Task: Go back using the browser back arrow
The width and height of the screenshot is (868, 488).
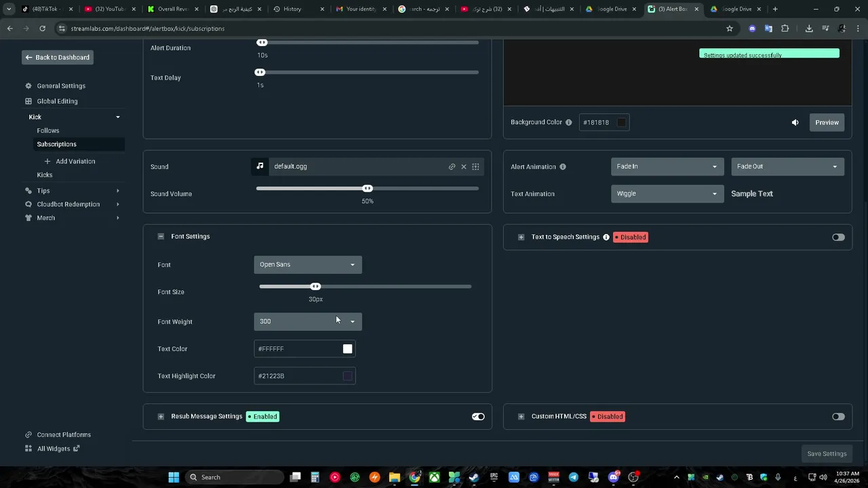Action: coord(9,28)
